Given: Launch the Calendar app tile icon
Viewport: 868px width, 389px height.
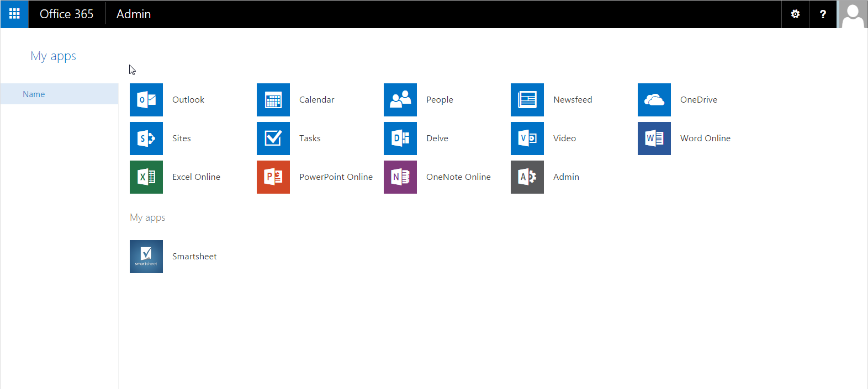Looking at the screenshot, I should pos(273,100).
